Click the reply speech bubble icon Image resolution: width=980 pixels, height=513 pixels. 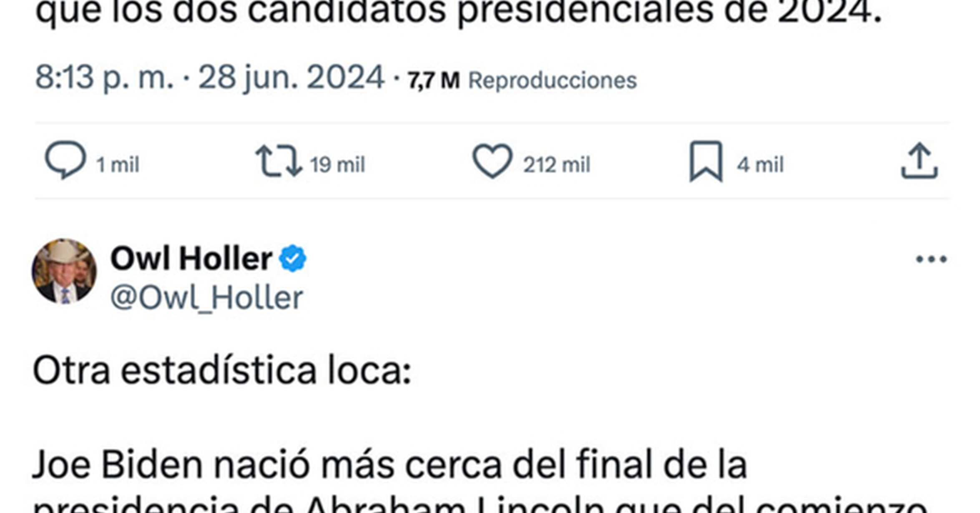(65, 160)
